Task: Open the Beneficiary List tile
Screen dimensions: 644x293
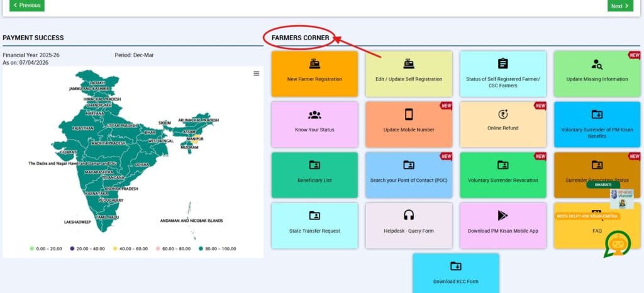Action: [x=314, y=175]
